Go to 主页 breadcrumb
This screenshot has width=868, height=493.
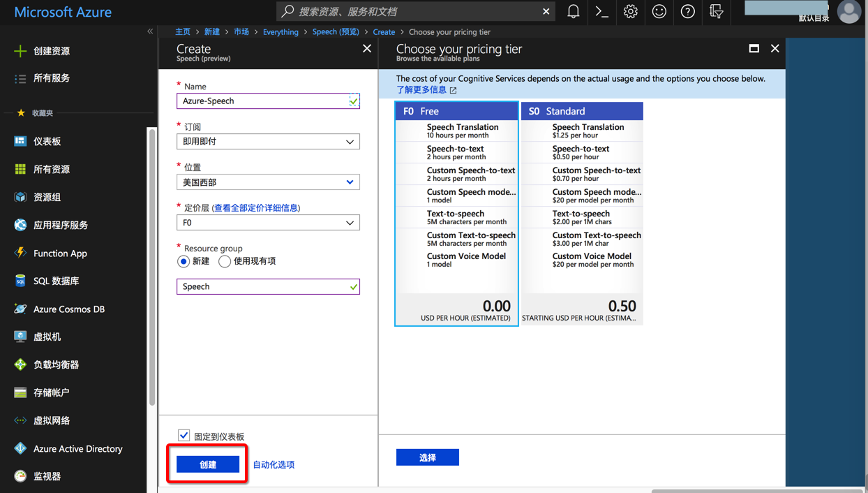(x=183, y=32)
